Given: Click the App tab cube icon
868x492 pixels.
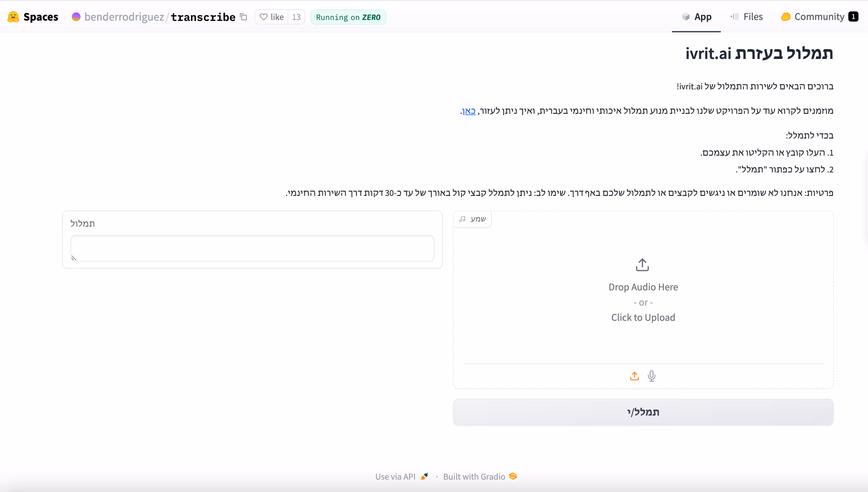Looking at the screenshot, I should (x=686, y=16).
